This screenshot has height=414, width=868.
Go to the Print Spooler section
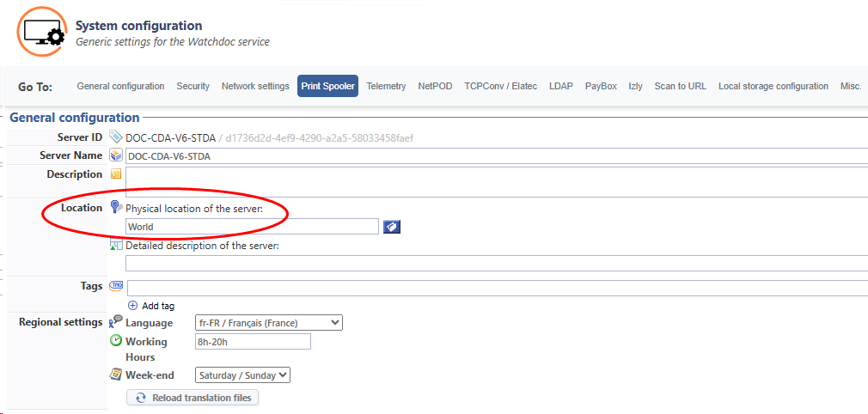pos(328,86)
